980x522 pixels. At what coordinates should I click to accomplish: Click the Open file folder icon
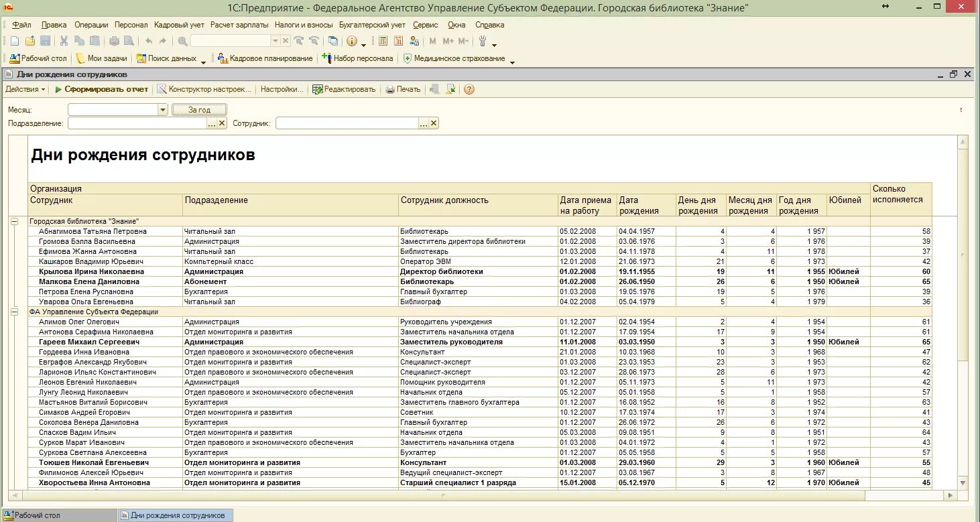click(29, 41)
